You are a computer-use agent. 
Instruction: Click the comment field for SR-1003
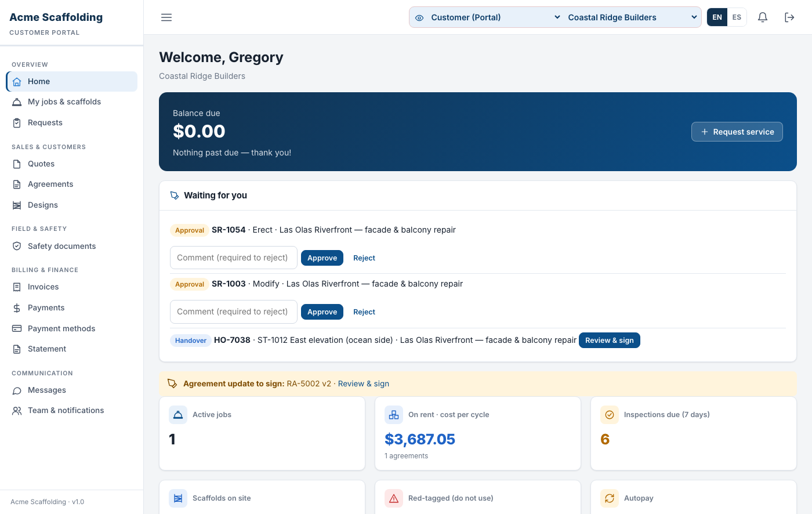[234, 312]
